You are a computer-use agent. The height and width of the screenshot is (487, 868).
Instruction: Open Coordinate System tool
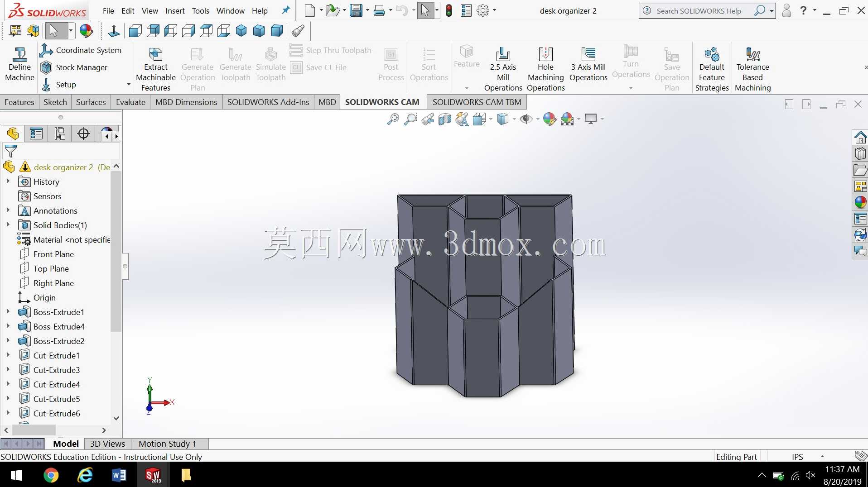pos(81,50)
